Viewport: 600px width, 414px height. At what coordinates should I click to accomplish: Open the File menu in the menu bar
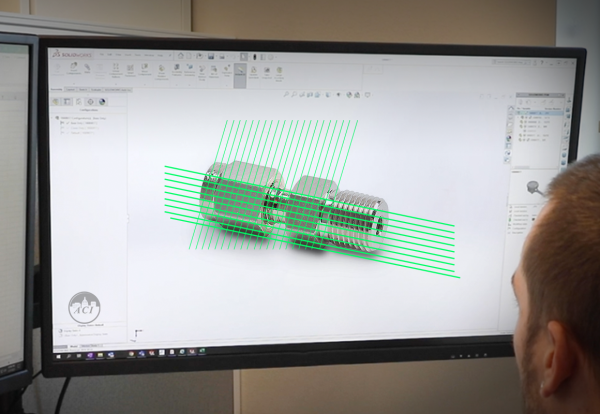[x=104, y=53]
